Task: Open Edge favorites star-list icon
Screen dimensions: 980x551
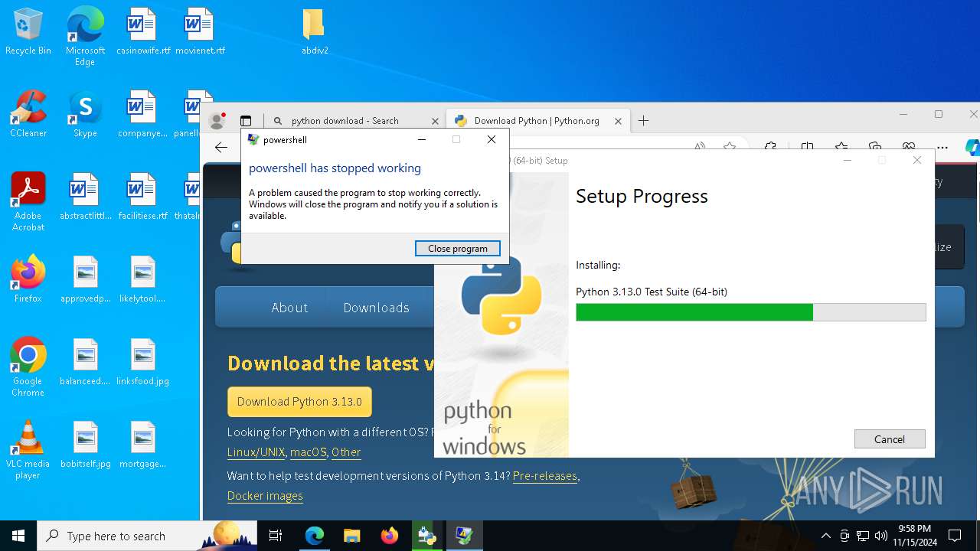Action: [841, 147]
